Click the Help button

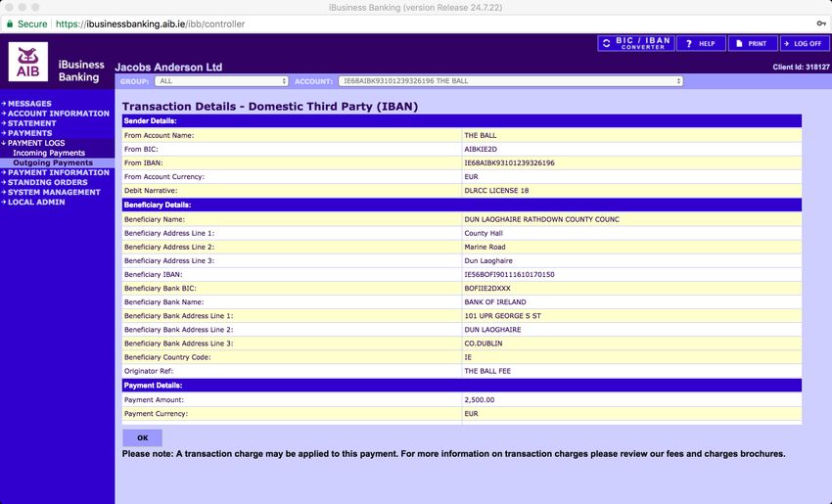coord(701,43)
